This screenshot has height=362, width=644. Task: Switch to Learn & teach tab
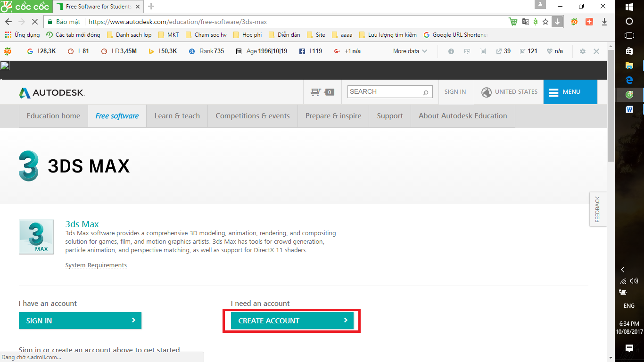click(x=177, y=116)
